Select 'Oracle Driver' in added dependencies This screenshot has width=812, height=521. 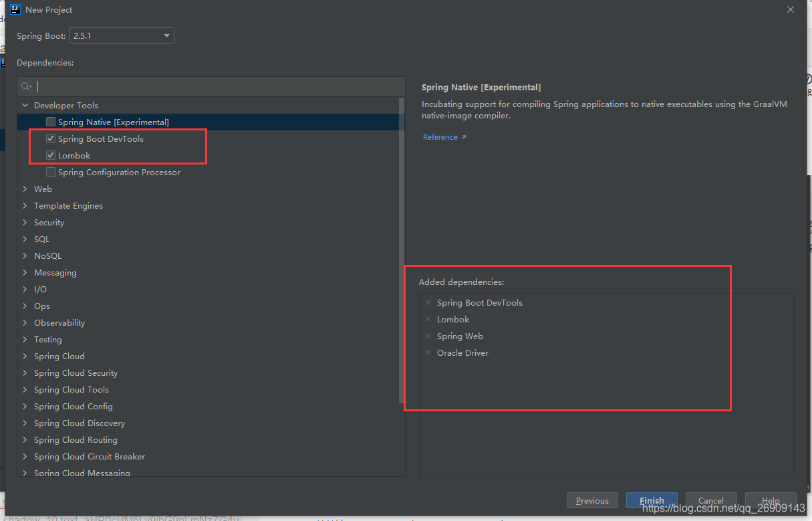pos(462,353)
